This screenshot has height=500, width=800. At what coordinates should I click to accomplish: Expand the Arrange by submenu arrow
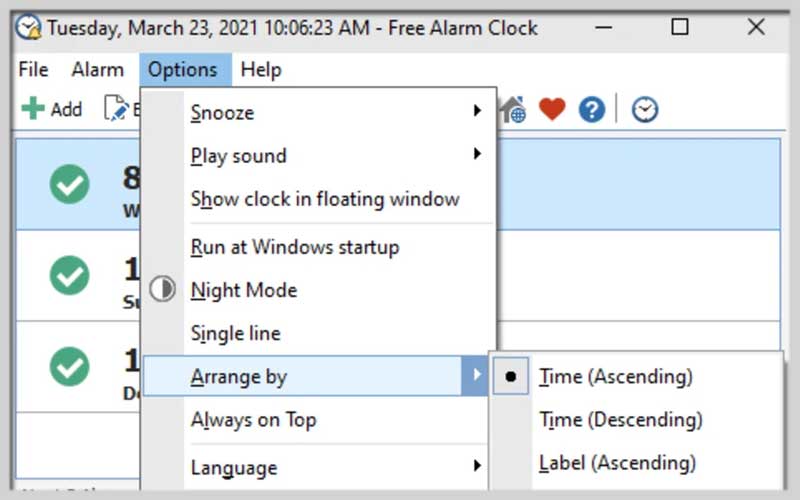point(476,376)
